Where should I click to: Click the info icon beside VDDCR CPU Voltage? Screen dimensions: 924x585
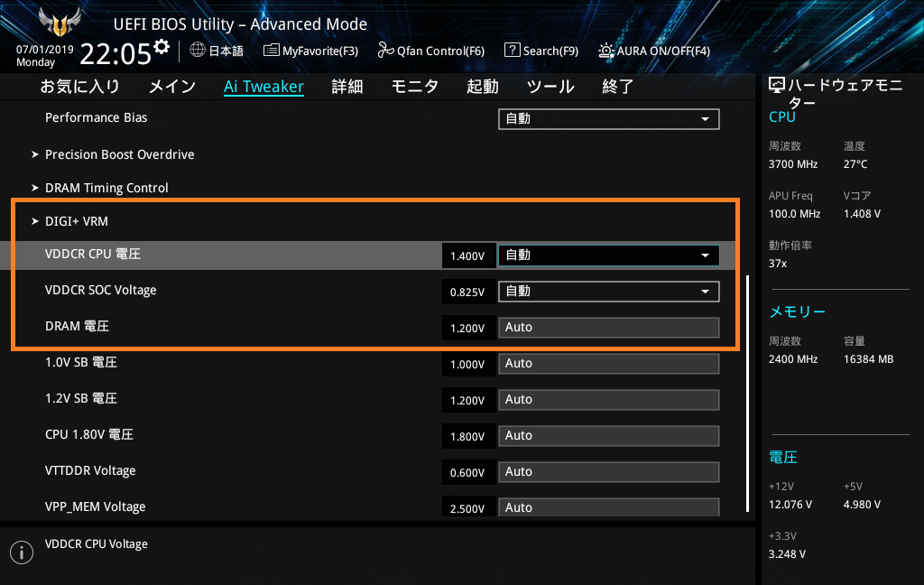(22, 552)
